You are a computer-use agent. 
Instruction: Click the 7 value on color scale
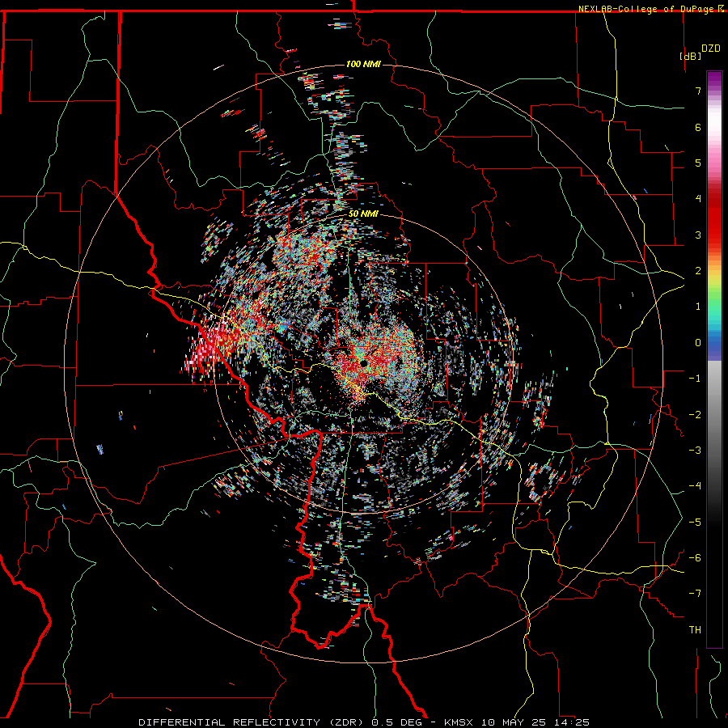point(698,91)
